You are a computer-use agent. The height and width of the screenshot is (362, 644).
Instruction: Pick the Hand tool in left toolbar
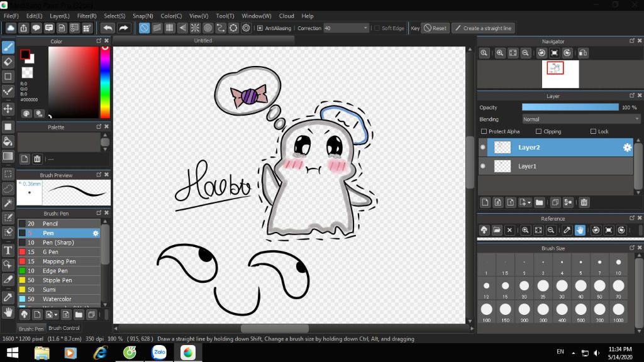(x=8, y=312)
